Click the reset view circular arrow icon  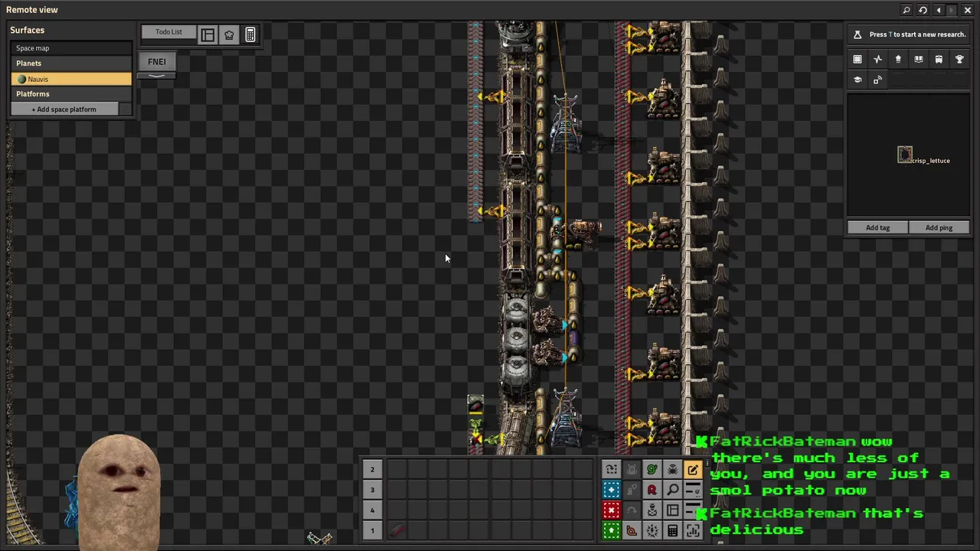tap(923, 10)
